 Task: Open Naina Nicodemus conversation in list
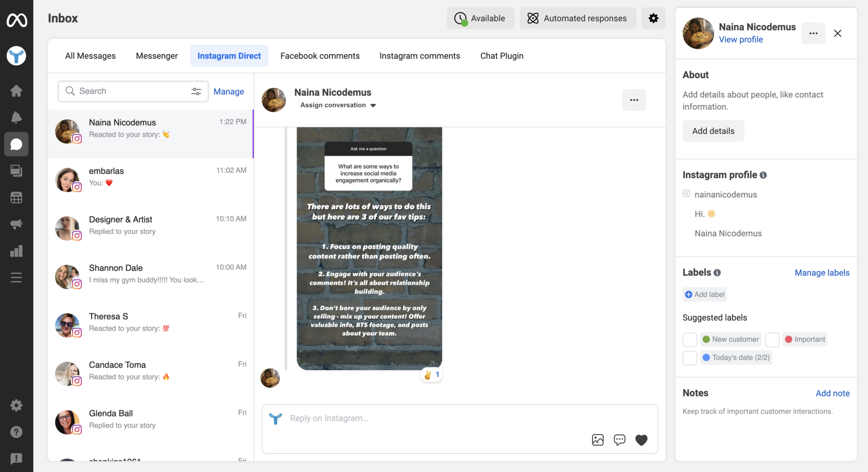(x=151, y=134)
